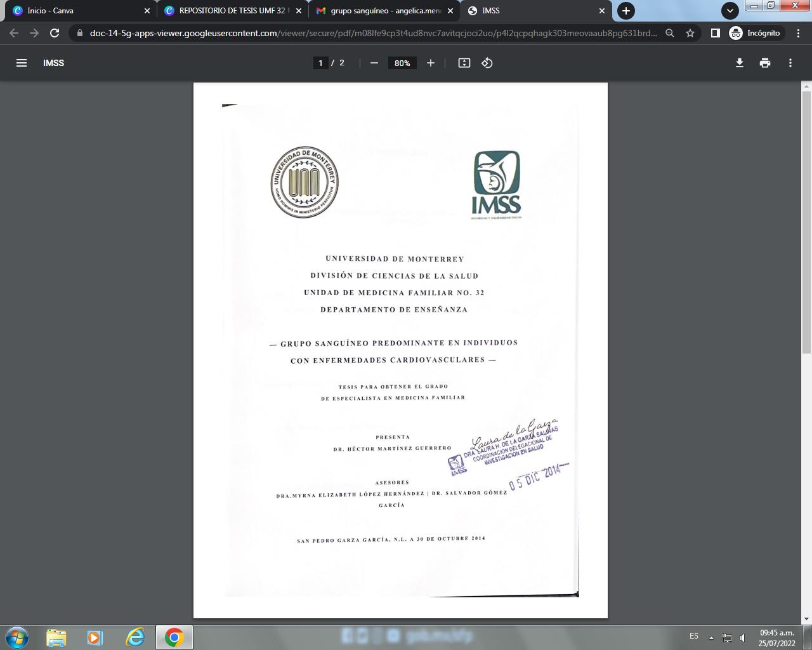Open the browser zoom magnifier icon
This screenshot has width=812, height=650.
click(x=669, y=33)
